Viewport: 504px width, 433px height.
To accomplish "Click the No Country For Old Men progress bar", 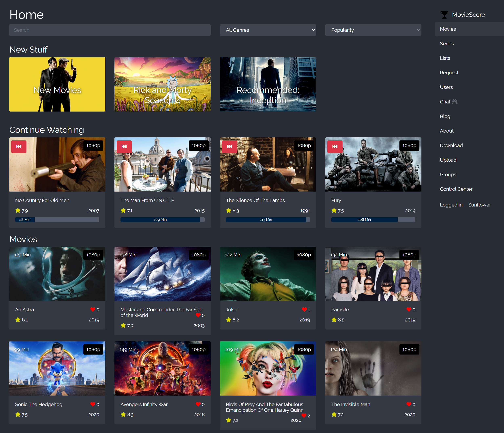I will (57, 219).
